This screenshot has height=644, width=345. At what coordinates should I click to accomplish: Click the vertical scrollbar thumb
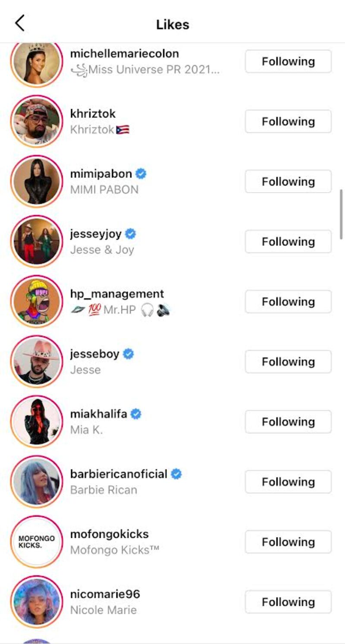pyautogui.click(x=342, y=214)
